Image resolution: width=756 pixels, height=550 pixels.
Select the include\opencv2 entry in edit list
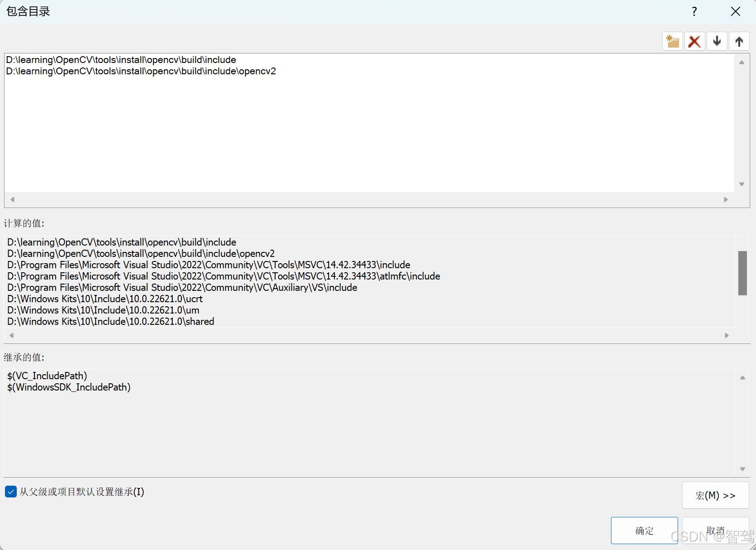[x=141, y=71]
